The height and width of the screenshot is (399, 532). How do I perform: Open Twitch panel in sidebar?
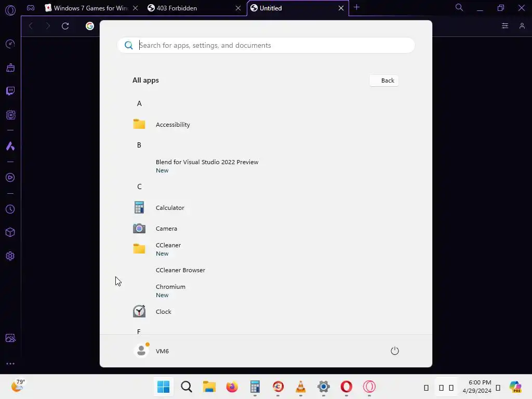(10, 91)
